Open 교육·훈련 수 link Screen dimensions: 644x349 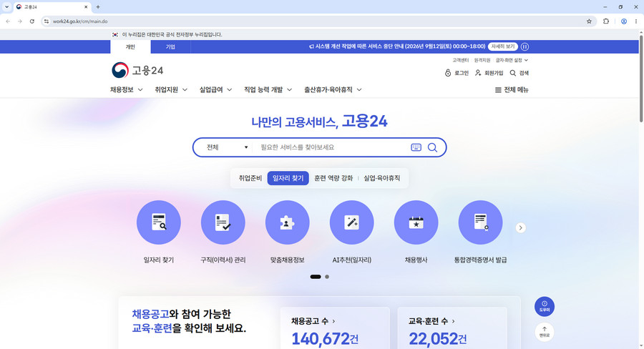click(x=431, y=321)
